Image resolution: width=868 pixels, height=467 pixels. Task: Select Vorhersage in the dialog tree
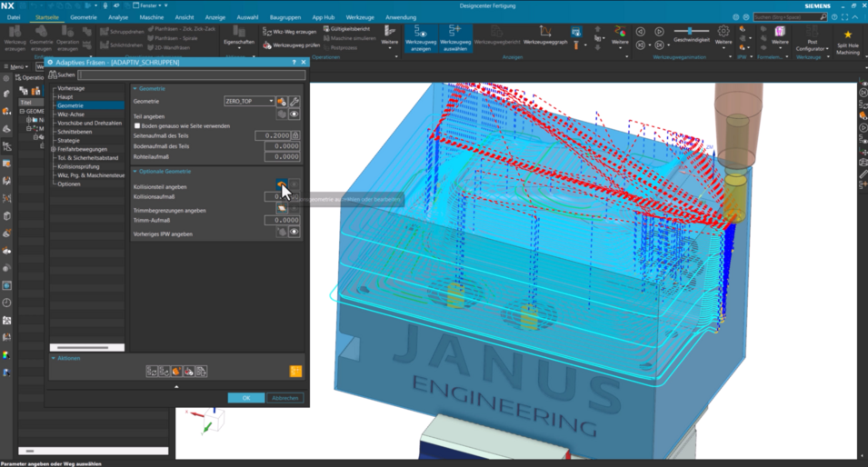coord(71,88)
